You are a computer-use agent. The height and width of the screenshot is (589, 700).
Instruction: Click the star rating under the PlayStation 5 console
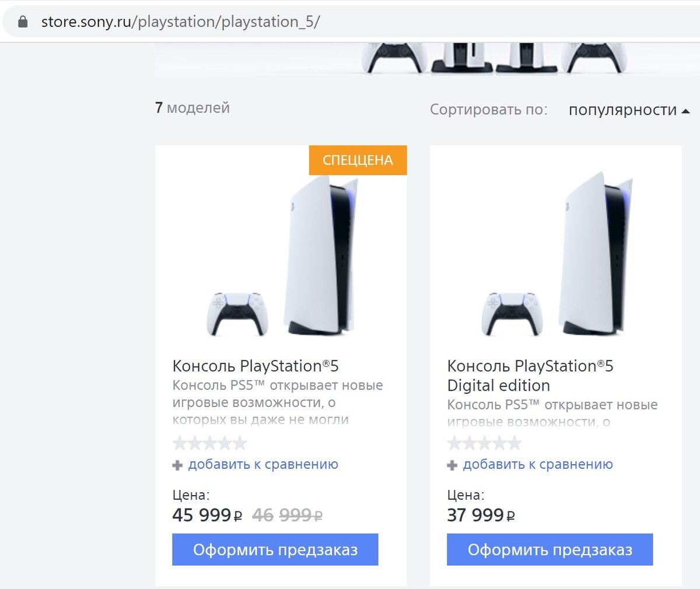click(x=210, y=444)
